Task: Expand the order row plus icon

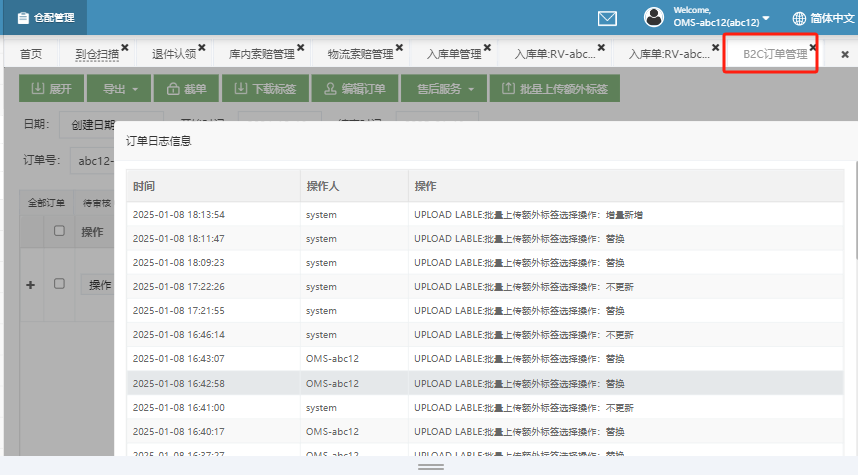Action: coord(31,285)
